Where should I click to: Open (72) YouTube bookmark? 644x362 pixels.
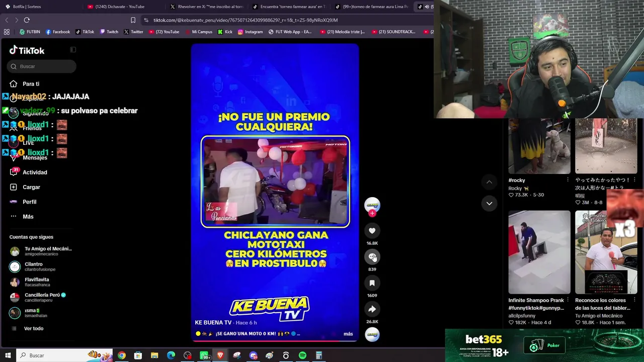164,32
